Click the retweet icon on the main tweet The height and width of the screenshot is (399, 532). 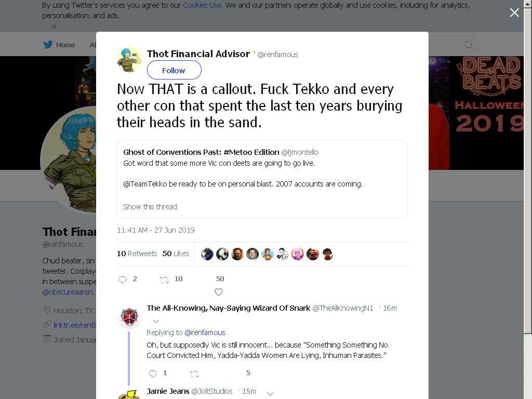[164, 280]
